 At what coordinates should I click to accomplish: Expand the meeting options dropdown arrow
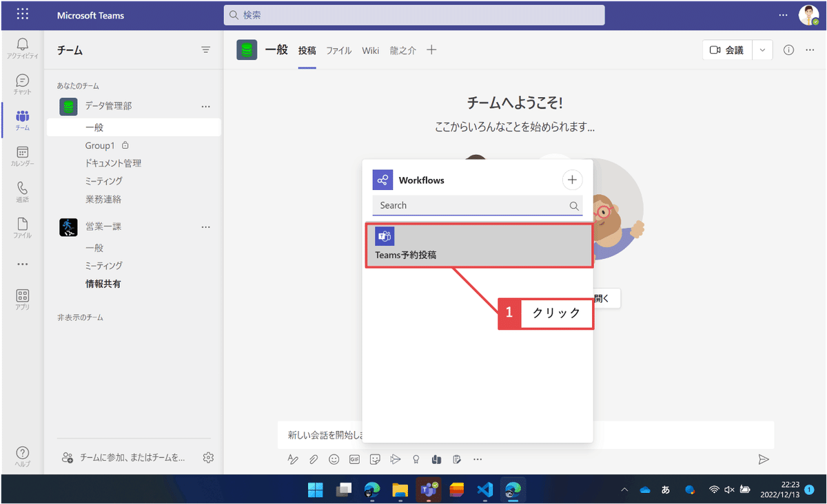(762, 50)
